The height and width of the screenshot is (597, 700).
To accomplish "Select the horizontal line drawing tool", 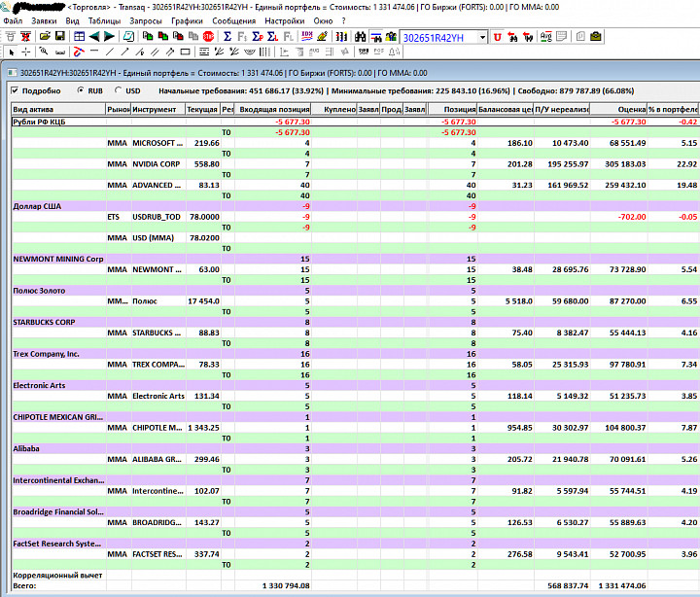I will 94,52.
